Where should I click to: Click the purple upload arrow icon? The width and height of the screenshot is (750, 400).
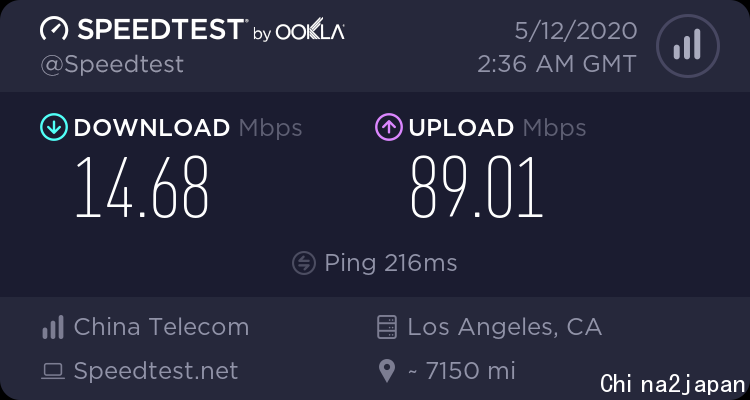[x=389, y=127]
